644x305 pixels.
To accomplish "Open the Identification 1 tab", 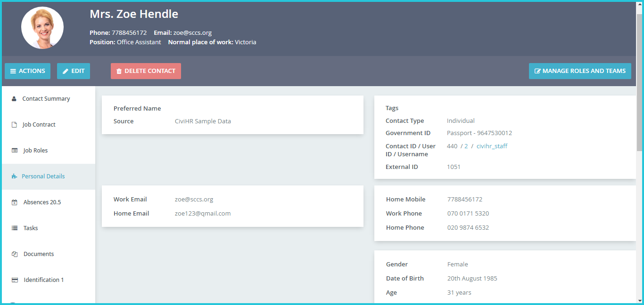I will [x=49, y=280].
